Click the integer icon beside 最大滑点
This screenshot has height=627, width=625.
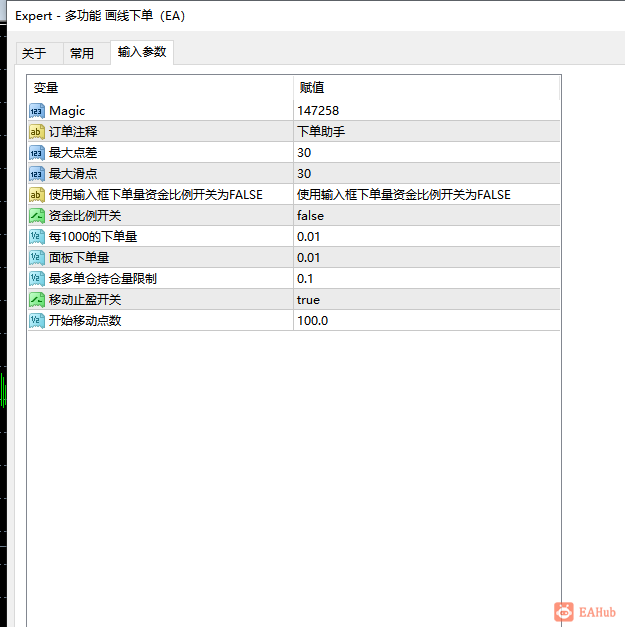coord(37,174)
